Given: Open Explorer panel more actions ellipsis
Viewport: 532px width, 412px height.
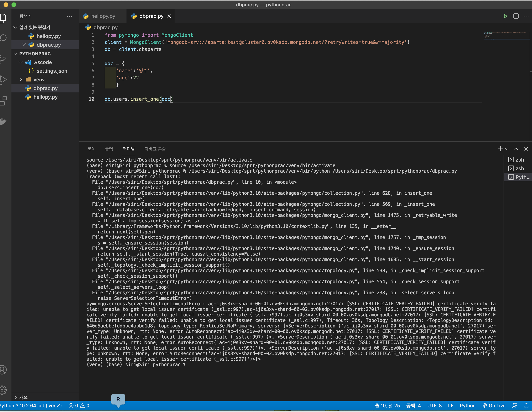Looking at the screenshot, I should coord(70,16).
